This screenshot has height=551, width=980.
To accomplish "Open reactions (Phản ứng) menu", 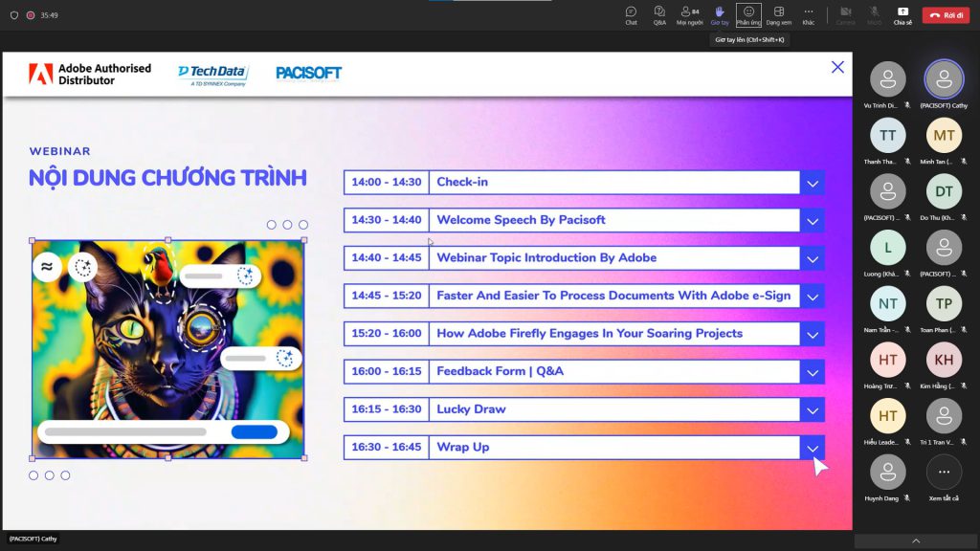I will pos(748,15).
